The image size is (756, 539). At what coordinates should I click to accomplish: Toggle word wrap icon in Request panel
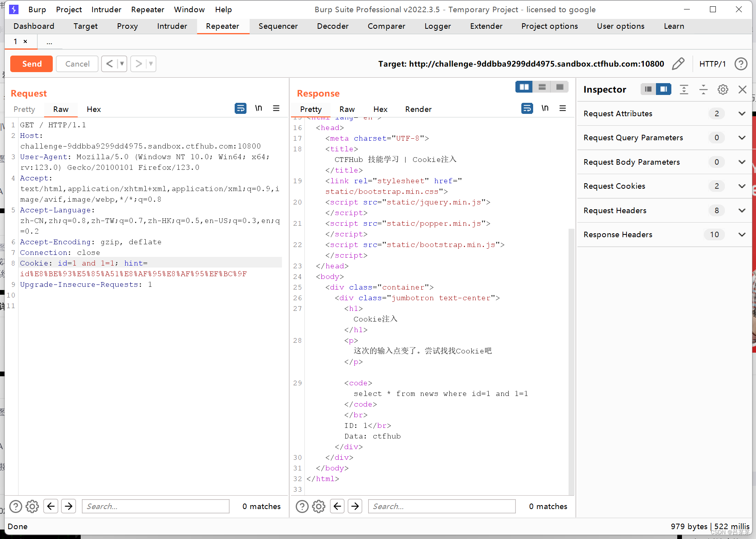coord(240,108)
